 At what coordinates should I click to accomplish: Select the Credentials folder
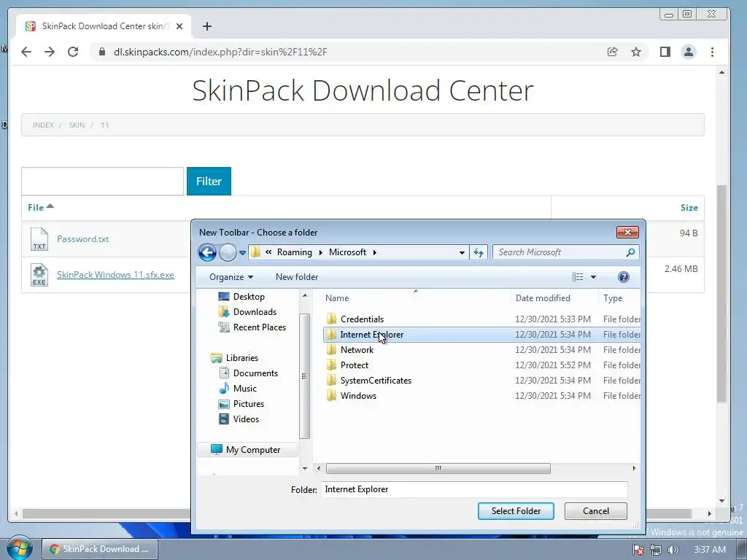(362, 319)
